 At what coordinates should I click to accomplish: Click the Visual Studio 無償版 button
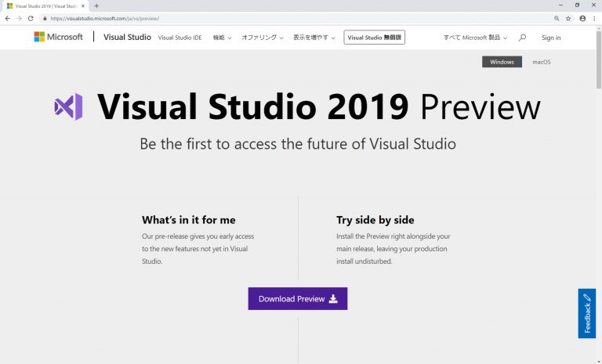coord(375,38)
